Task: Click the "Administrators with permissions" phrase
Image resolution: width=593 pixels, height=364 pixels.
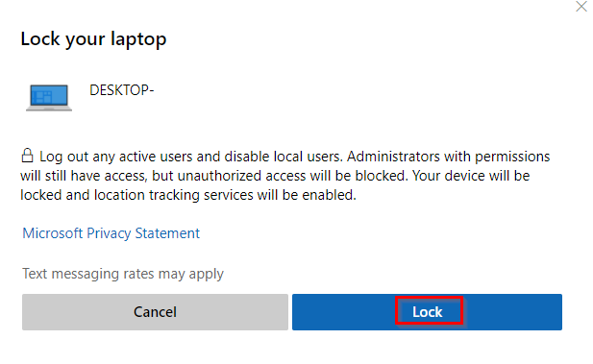Action: (449, 157)
